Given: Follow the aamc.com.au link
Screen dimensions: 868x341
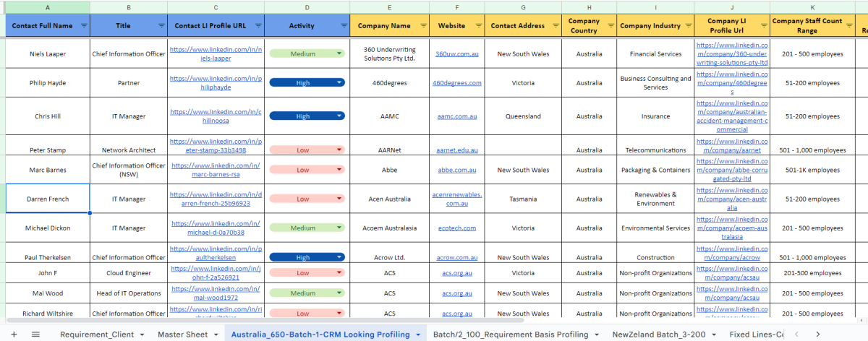Looking at the screenshot, I should tap(456, 116).
